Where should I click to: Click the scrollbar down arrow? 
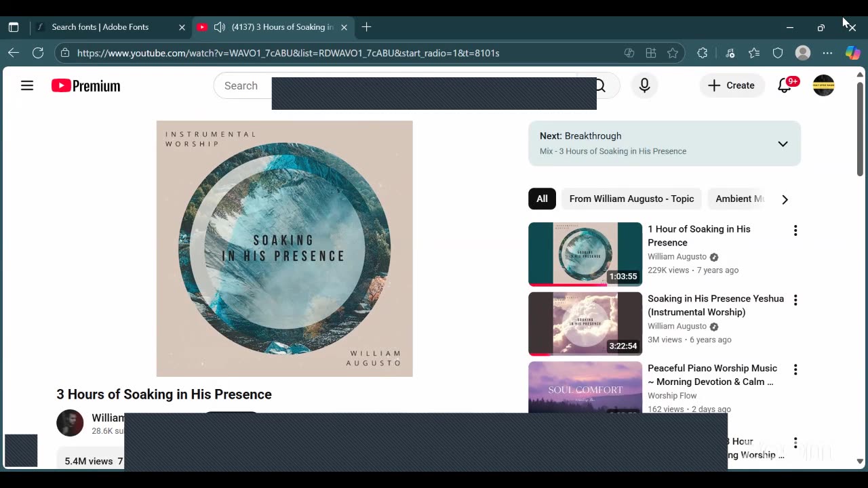pyautogui.click(x=861, y=462)
